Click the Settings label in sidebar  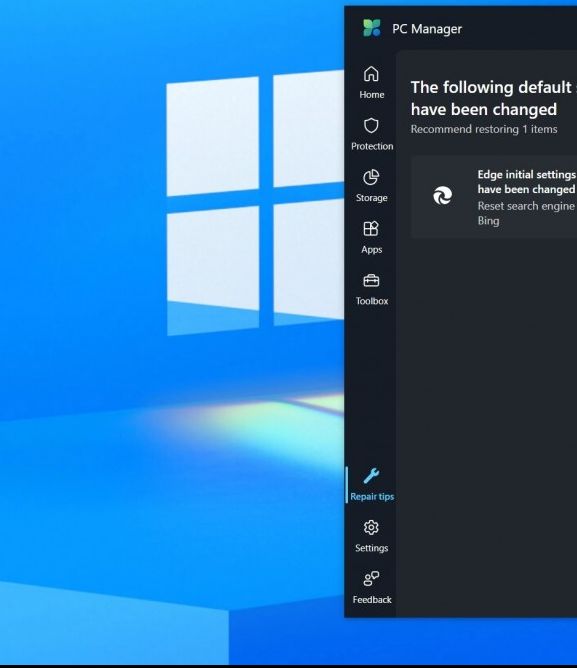tap(372, 548)
